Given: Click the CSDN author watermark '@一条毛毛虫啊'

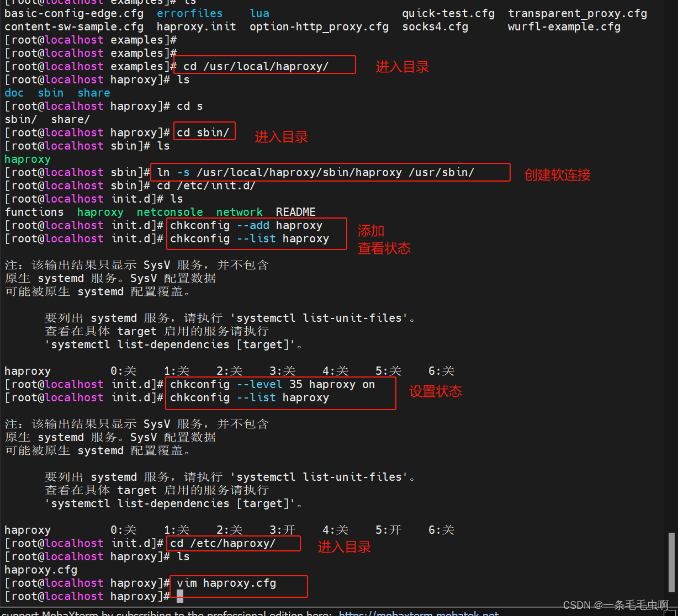Looking at the screenshot, I should 632,605.
